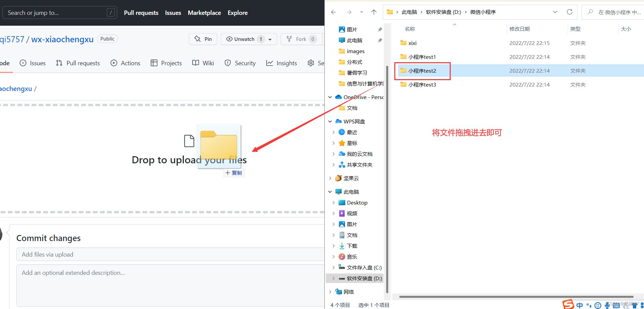Expand the Desktop tree node
This screenshot has height=309, width=644.
333,203
